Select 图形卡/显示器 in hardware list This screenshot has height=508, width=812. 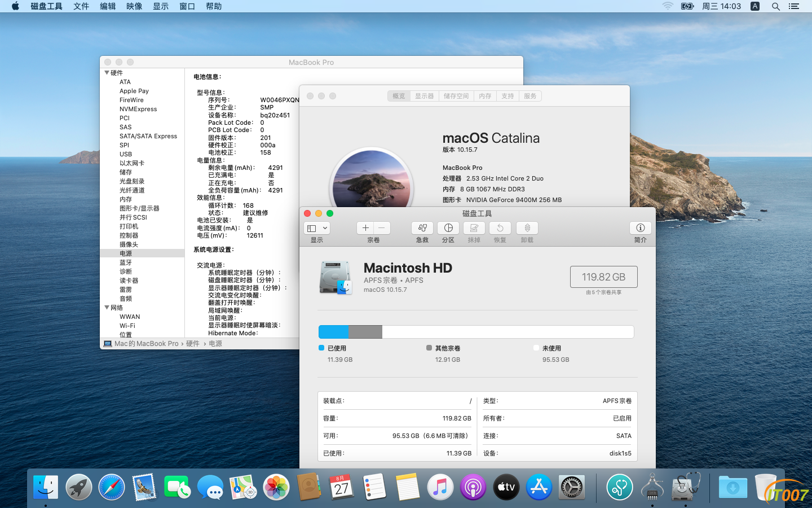point(139,208)
